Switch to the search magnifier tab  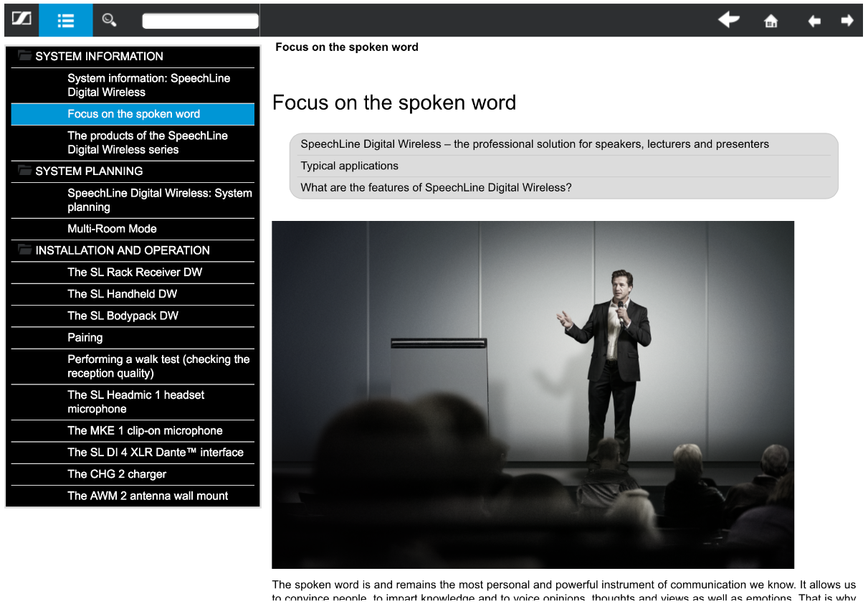pos(110,20)
